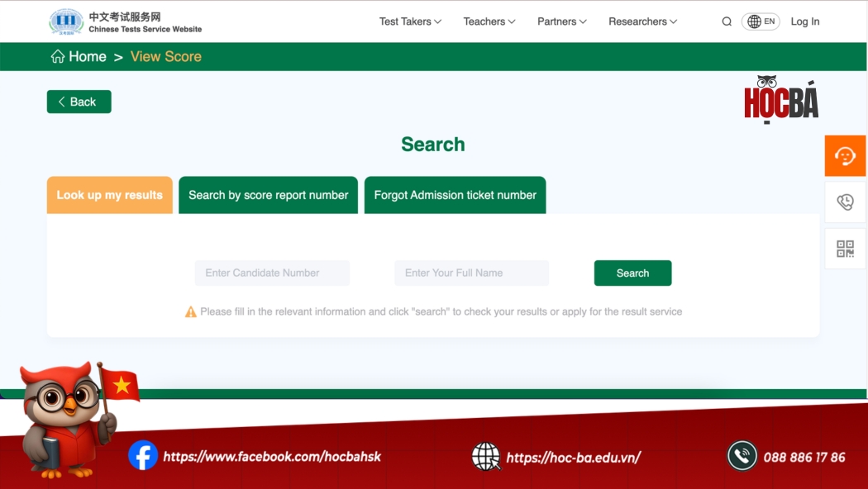The image size is (868, 489).
Task: Click the phone callback icon in sidebar
Action: (845, 202)
